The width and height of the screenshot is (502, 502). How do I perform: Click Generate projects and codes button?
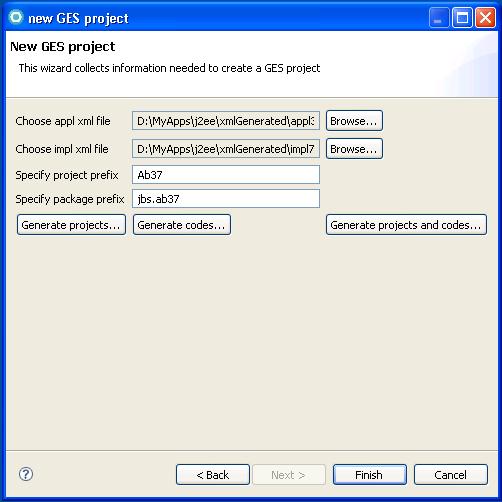[406, 225]
